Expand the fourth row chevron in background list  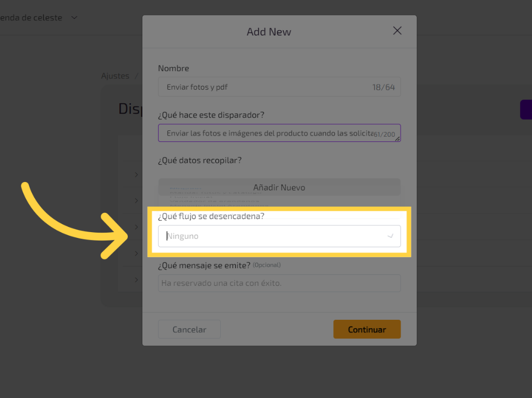(136, 254)
